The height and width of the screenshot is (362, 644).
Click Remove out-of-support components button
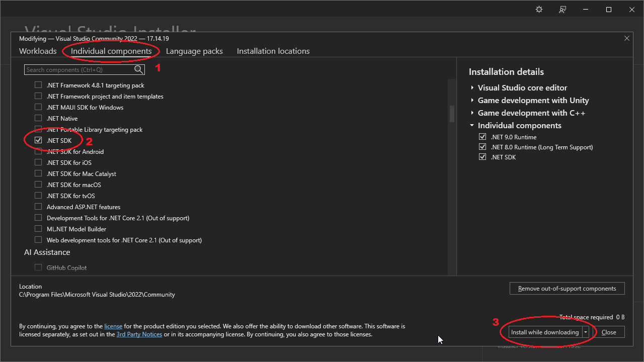pos(567,289)
